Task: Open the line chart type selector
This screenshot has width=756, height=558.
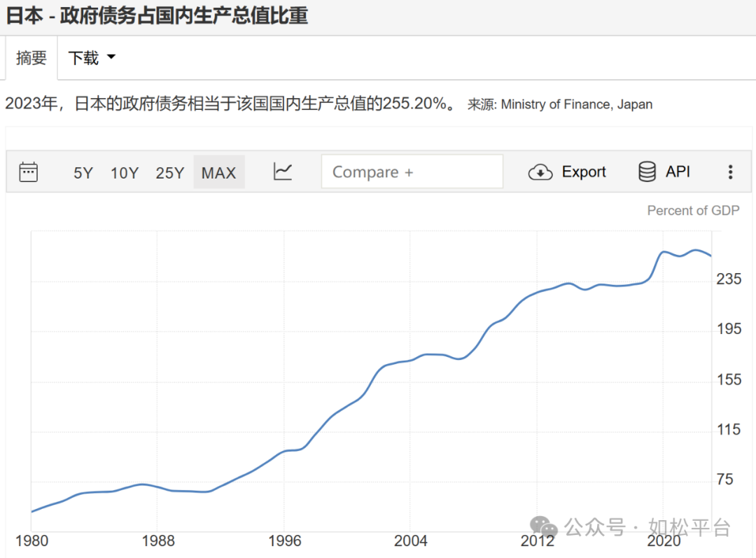Action: 283,172
